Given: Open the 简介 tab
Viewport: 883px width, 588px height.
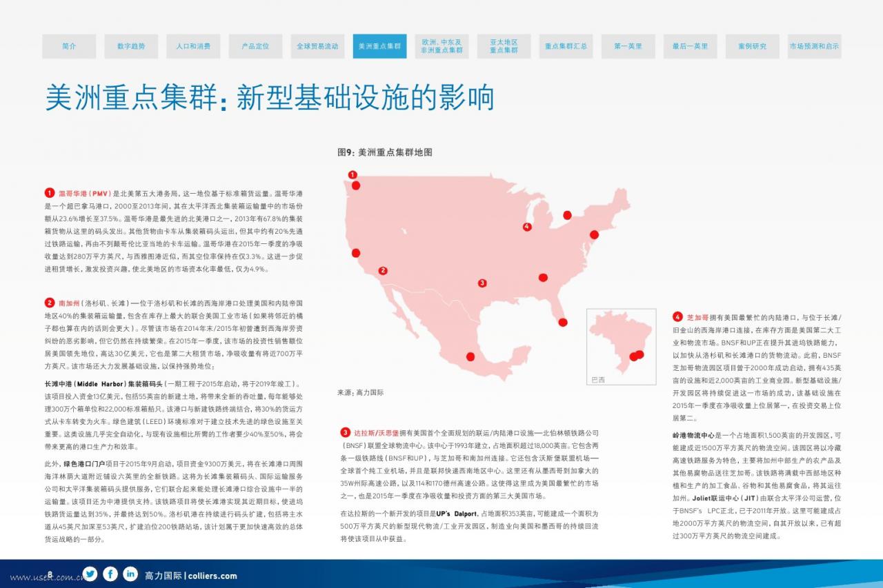Looking at the screenshot, I should coord(69,46).
